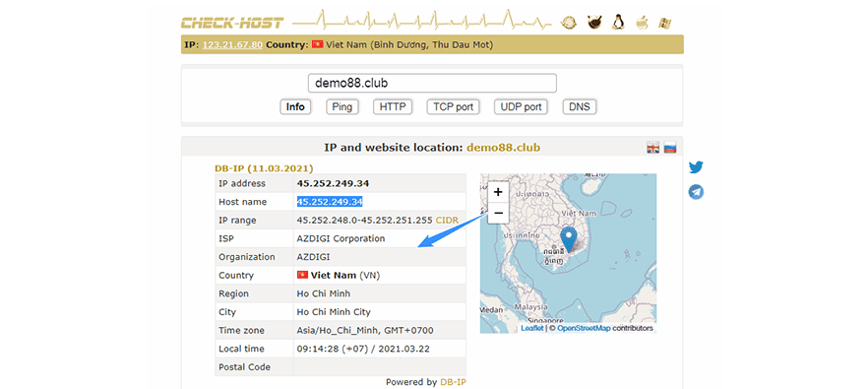Image resolution: width=868 pixels, height=389 pixels.
Task: Open the DNS check
Action: pos(580,107)
